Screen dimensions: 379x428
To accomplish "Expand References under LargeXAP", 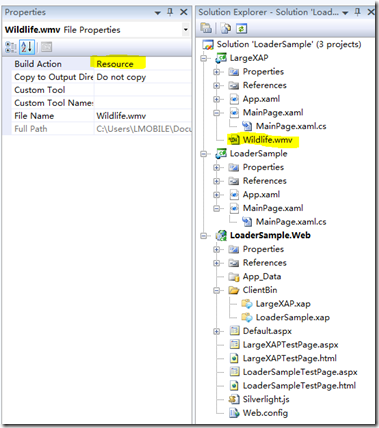I will click(217, 86).
